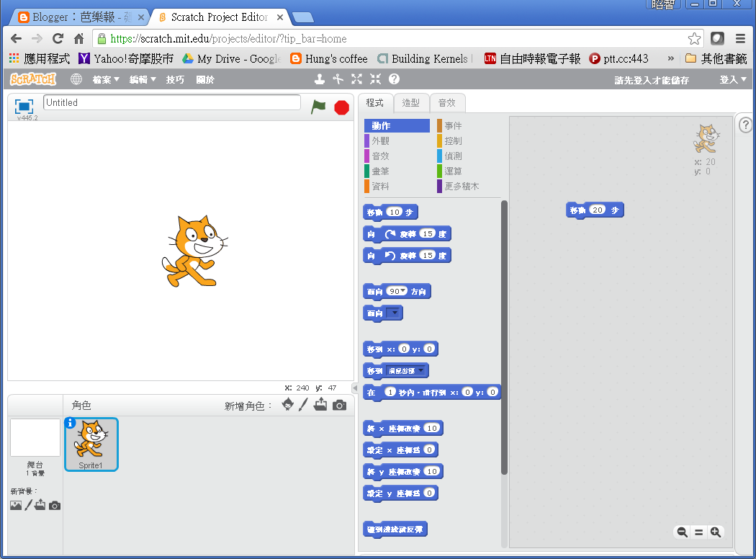Open the 檔案 menu
The height and width of the screenshot is (559, 756).
106,79
